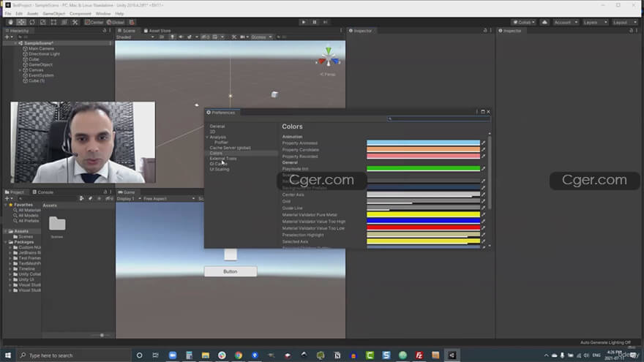This screenshot has height=362, width=644.
Task: Collapse the Analysis section in Preferences
Action: [x=207, y=137]
